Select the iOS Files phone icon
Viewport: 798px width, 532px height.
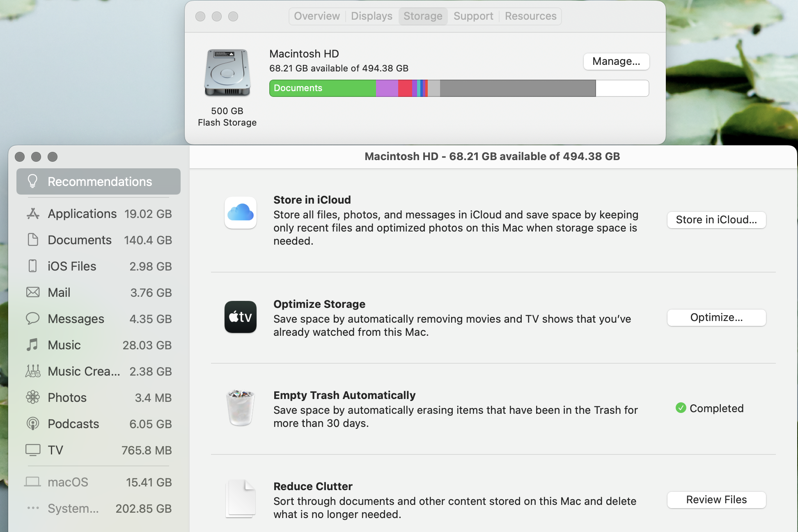pyautogui.click(x=32, y=266)
